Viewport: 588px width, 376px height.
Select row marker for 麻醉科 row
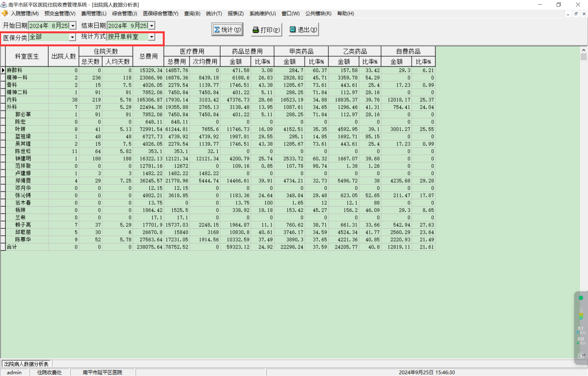tap(3, 70)
